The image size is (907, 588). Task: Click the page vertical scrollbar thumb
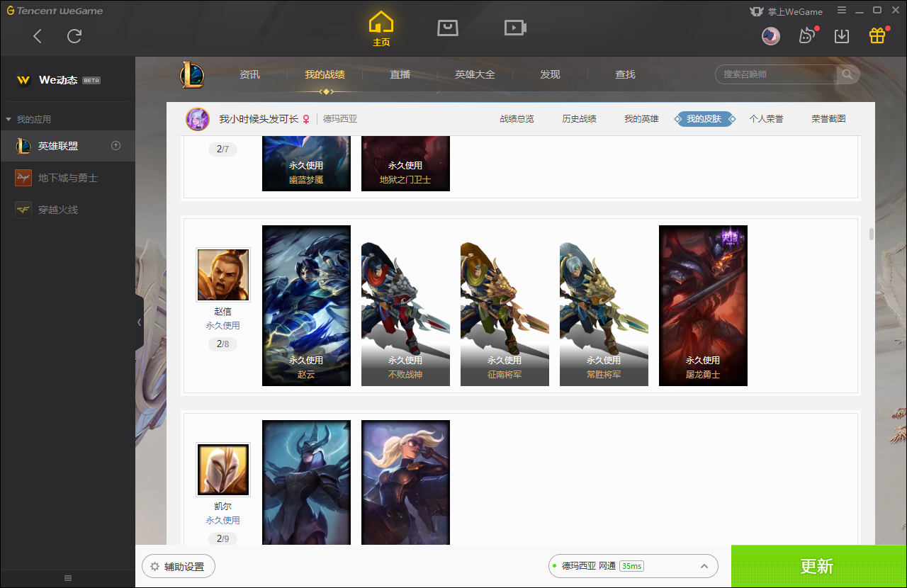coord(871,234)
